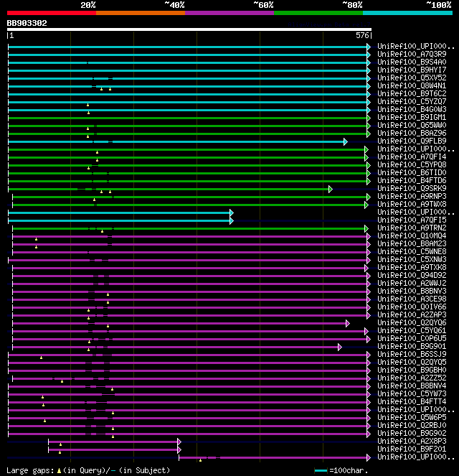This screenshot has width=459, height=476.
Task: Select the query name BB903302
Action: pos(27,24)
